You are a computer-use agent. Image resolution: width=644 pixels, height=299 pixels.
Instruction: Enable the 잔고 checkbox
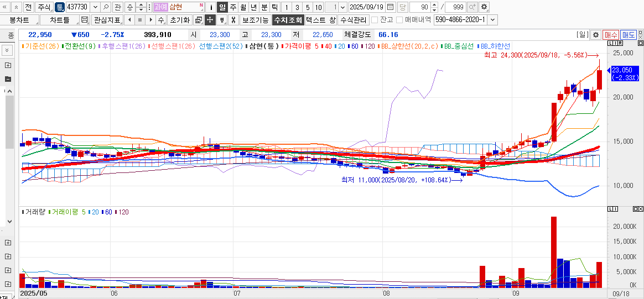pos(375,20)
